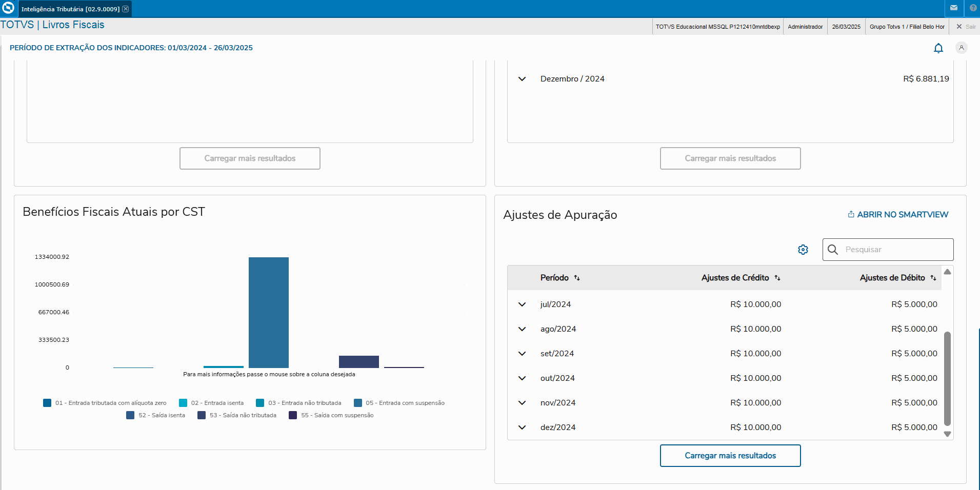Open the user profile avatar
980x490 pixels.
(x=962, y=48)
